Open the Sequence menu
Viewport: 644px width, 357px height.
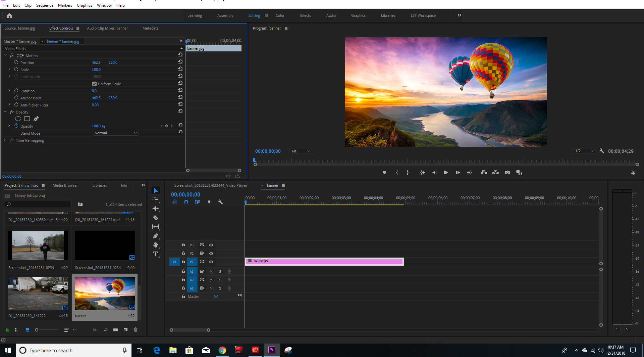pyautogui.click(x=45, y=5)
